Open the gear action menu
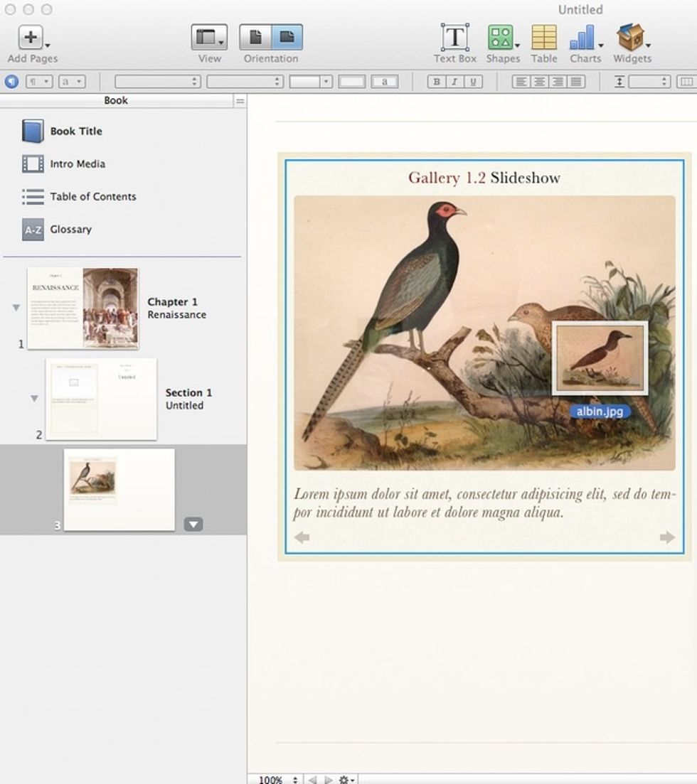 [346, 780]
